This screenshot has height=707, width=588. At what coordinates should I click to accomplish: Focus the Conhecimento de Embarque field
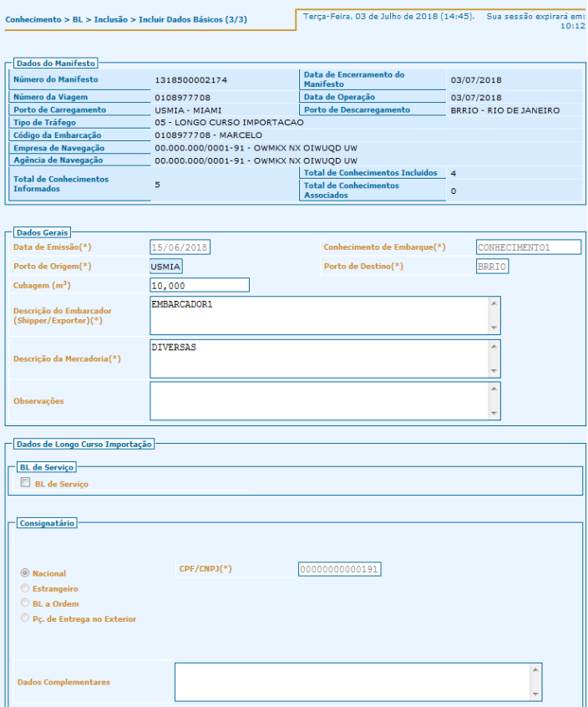click(528, 247)
